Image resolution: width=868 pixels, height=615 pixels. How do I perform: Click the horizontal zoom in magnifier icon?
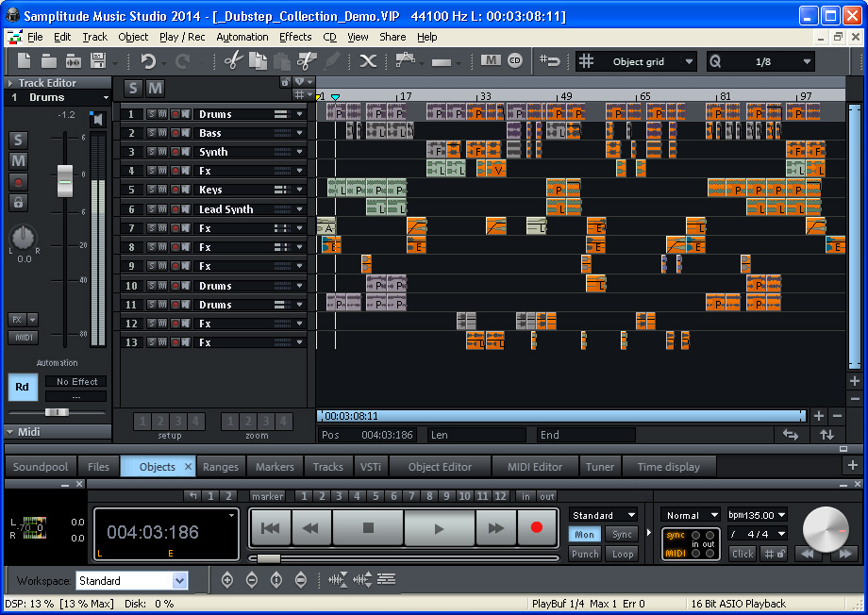(x=227, y=580)
